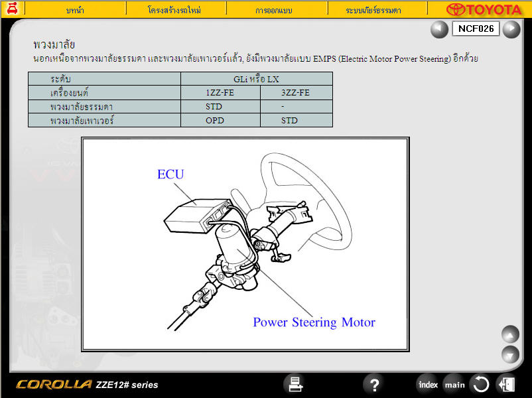The width and height of the screenshot is (532, 398).
Task: Click the Toyota logo
Action: point(484,9)
